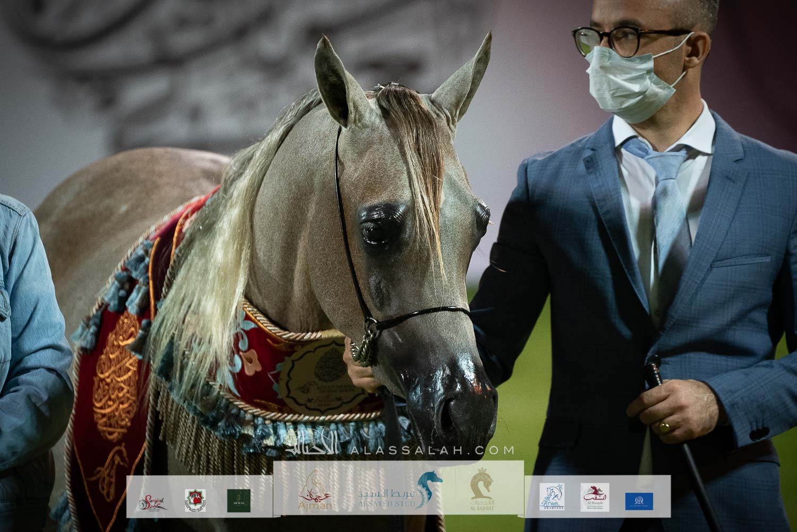Click the gold ring on man's finger
Screen dimensions: 797x532
coord(664,426)
